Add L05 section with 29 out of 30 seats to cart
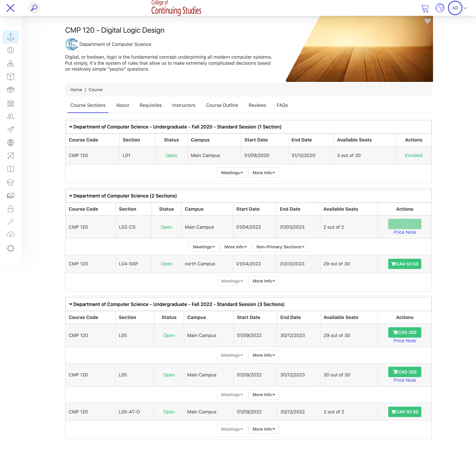 pyautogui.click(x=405, y=332)
